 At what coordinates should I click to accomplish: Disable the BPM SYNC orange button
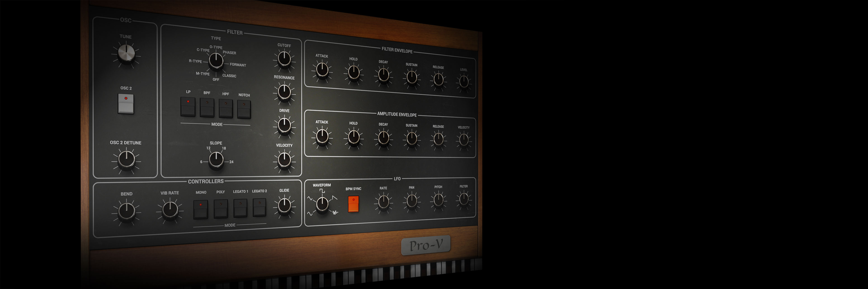pos(353,204)
